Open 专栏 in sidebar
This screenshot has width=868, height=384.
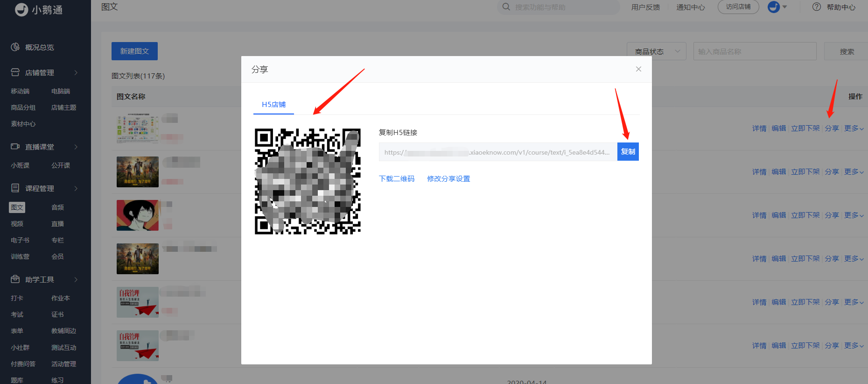coord(57,240)
